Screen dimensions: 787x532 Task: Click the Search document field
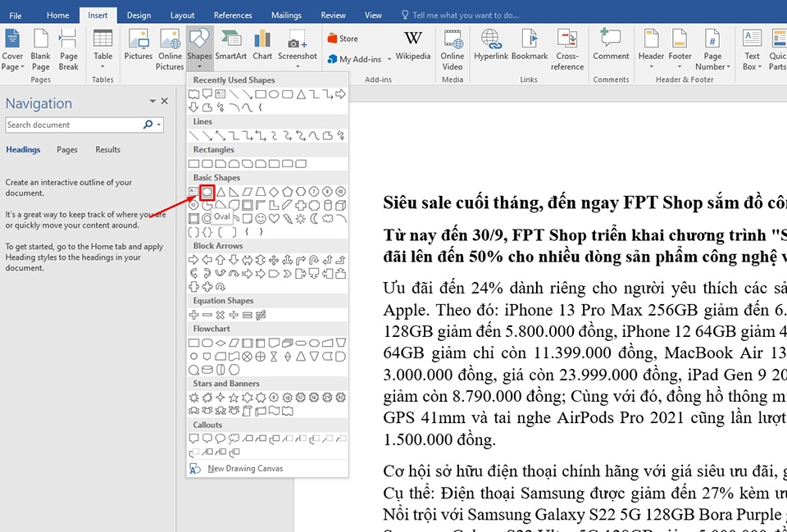tap(73, 125)
